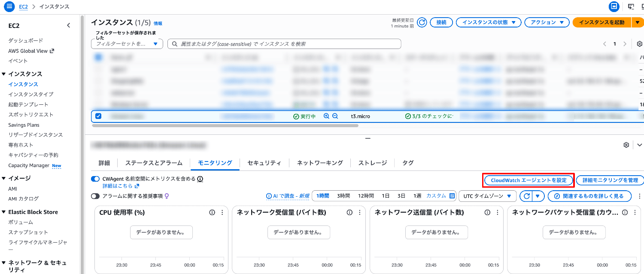Switch to 詳細 tab
644x274 pixels.
pyautogui.click(x=104, y=163)
